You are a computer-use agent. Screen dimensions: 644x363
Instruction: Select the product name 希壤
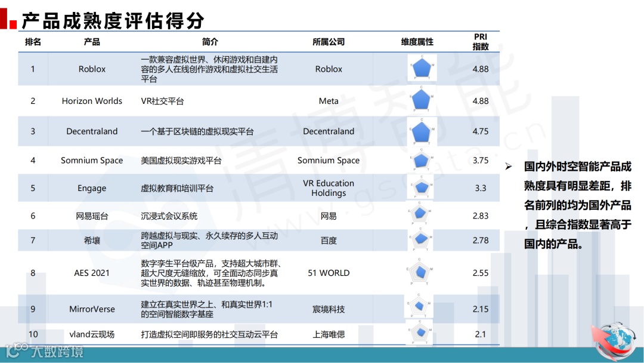click(x=92, y=241)
